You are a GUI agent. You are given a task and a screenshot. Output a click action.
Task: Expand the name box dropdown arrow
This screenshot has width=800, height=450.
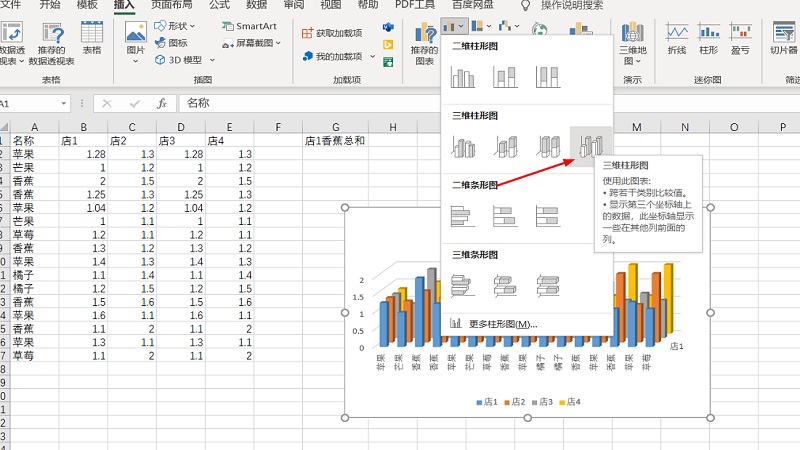coord(66,103)
